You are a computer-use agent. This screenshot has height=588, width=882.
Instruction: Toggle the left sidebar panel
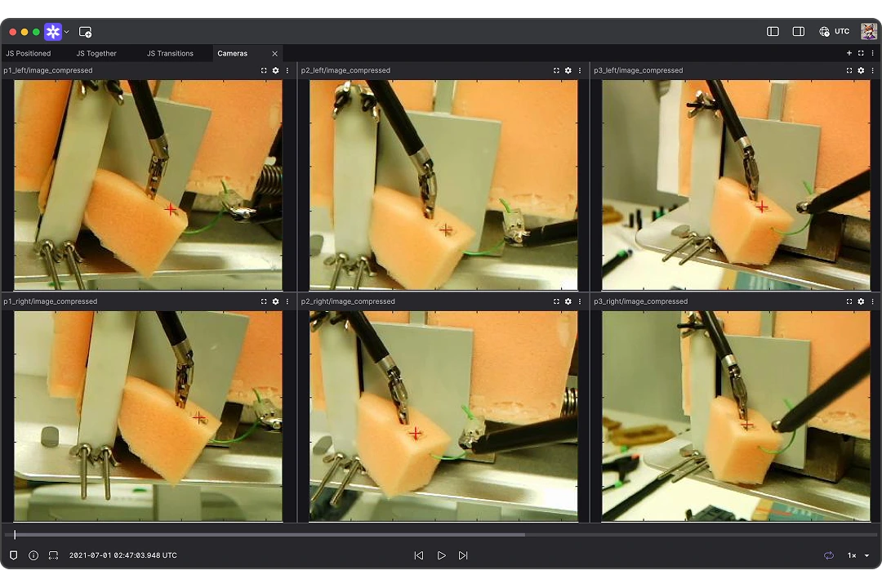click(773, 31)
